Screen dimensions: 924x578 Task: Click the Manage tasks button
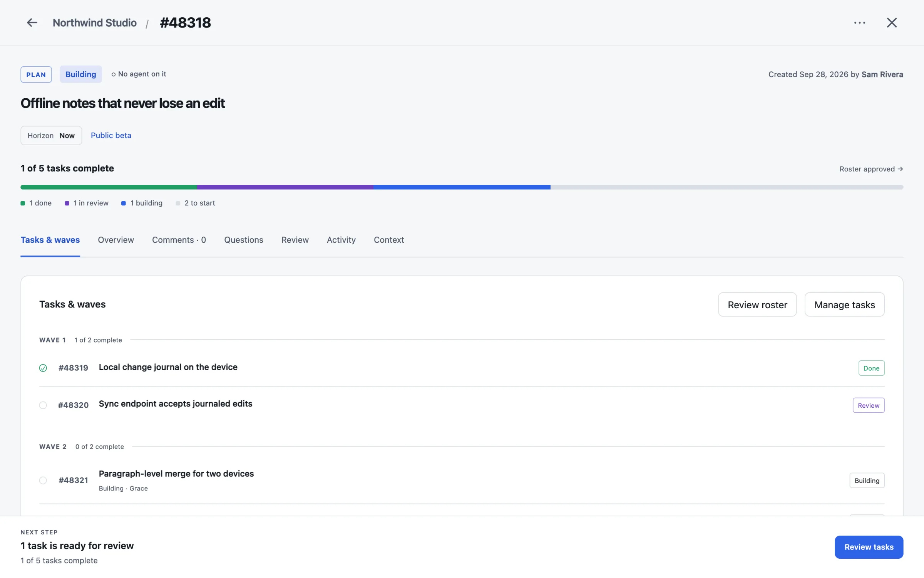coord(845,304)
